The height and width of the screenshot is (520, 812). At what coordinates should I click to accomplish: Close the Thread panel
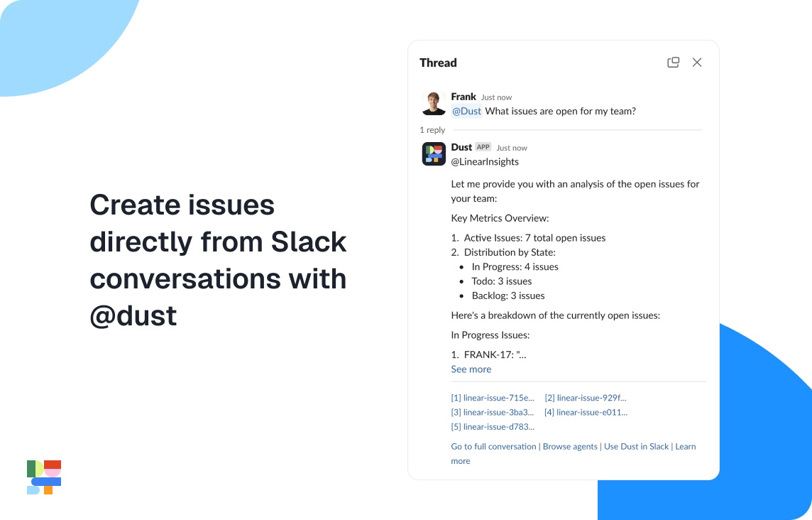[697, 63]
